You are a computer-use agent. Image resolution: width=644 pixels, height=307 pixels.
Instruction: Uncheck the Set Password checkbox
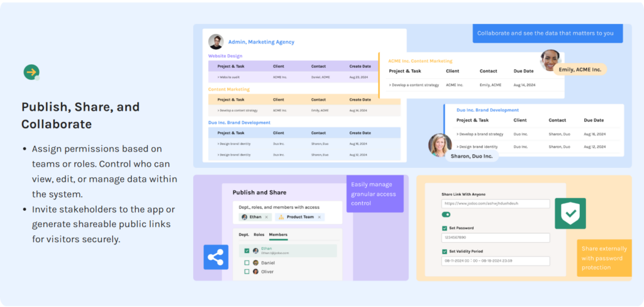tap(445, 228)
